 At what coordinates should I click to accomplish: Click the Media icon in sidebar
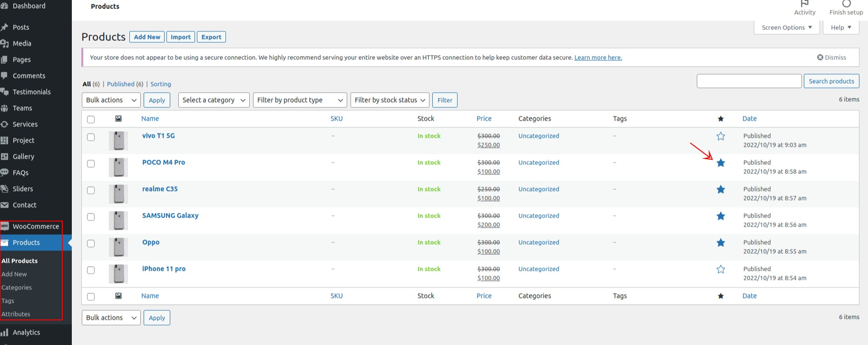coord(5,43)
